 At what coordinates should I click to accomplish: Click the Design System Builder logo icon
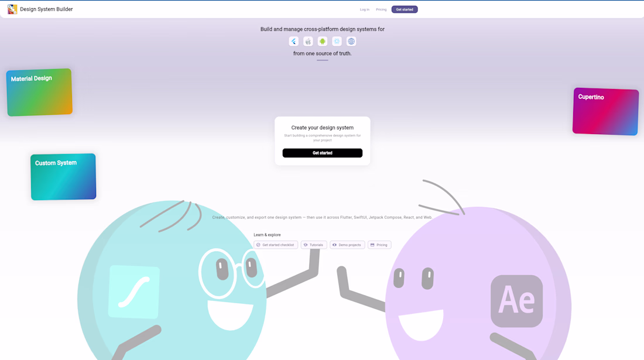(x=12, y=9)
